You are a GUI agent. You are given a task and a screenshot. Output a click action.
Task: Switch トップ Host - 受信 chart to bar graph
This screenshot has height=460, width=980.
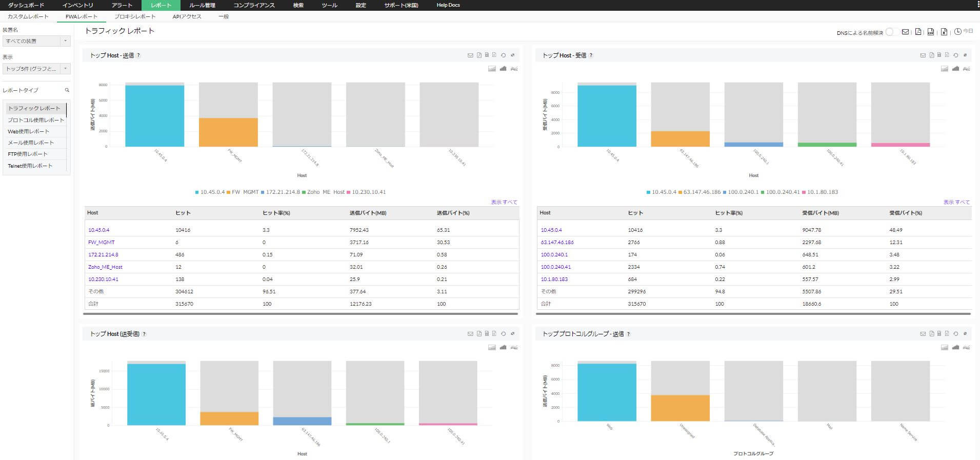[x=955, y=69]
